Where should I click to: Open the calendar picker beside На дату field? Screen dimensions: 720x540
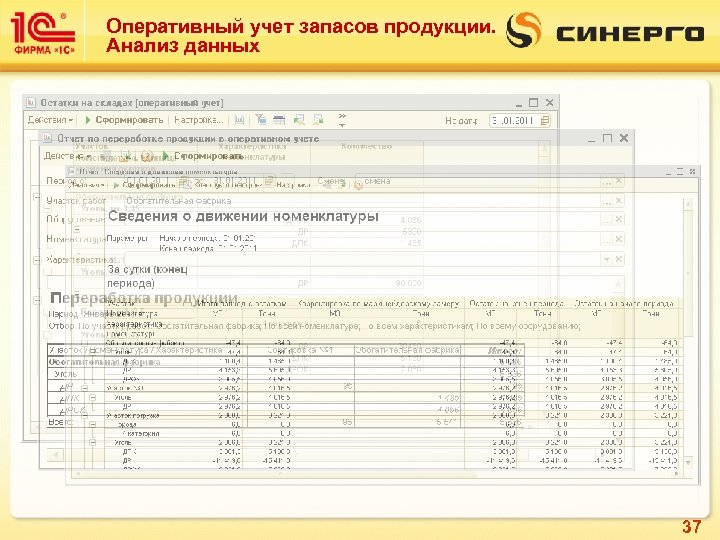[x=545, y=121]
